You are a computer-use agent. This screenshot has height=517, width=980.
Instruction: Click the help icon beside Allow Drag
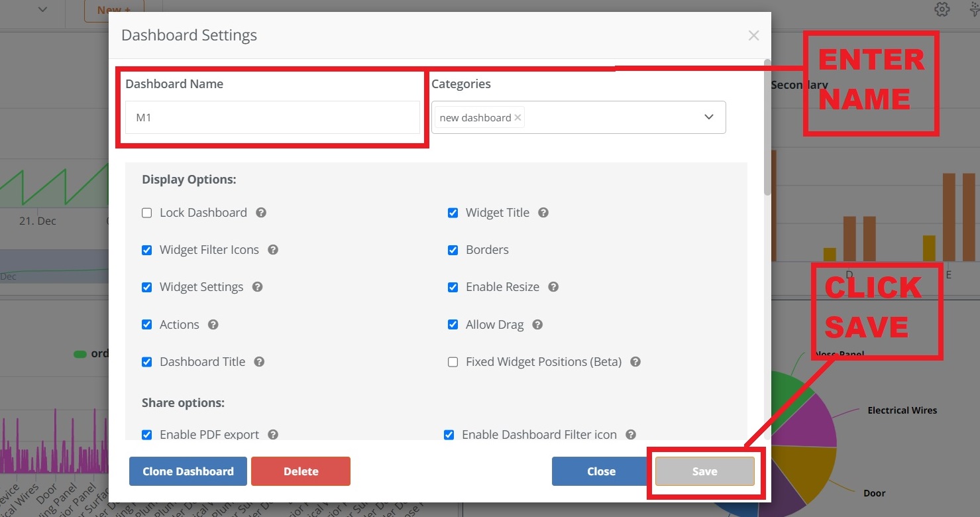click(x=537, y=324)
